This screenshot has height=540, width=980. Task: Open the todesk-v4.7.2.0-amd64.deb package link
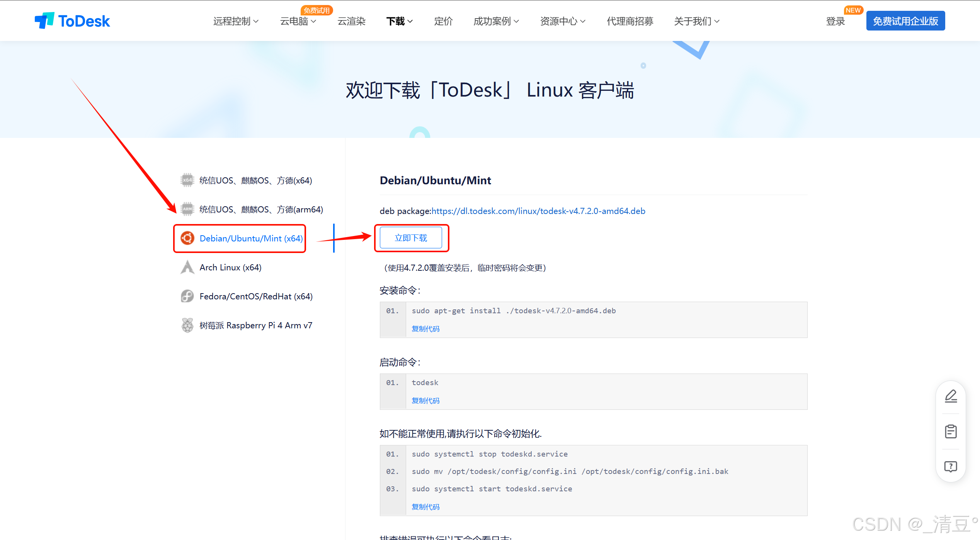[x=538, y=211]
